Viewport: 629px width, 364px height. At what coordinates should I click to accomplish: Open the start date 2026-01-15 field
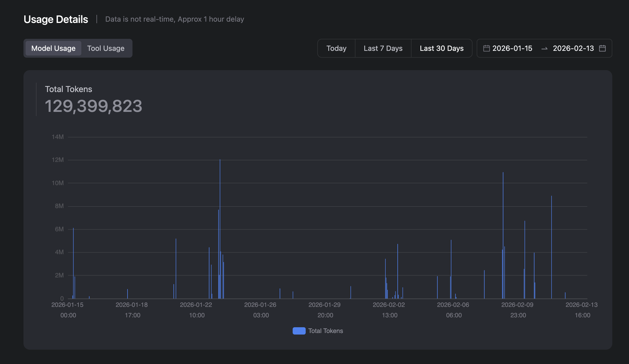512,48
